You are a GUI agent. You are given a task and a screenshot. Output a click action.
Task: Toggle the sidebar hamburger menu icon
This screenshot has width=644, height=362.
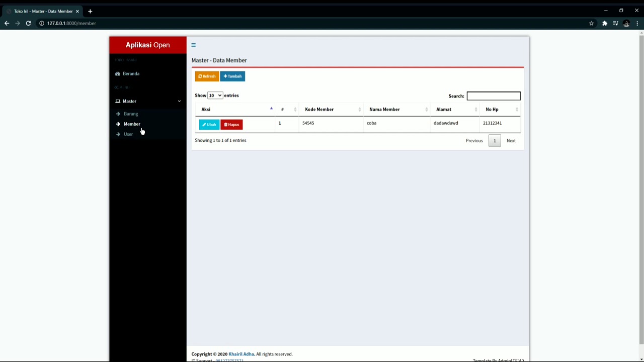click(193, 45)
